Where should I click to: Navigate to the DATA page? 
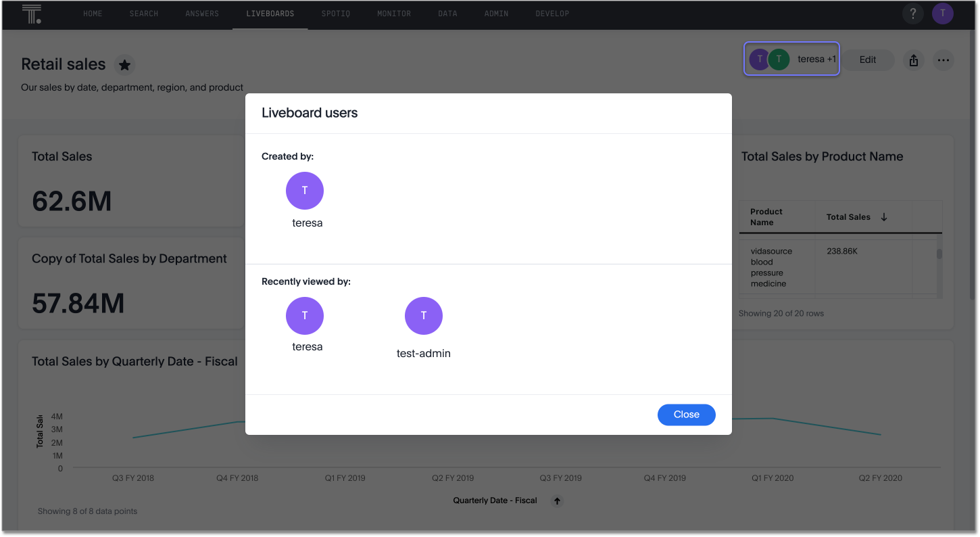(447, 13)
